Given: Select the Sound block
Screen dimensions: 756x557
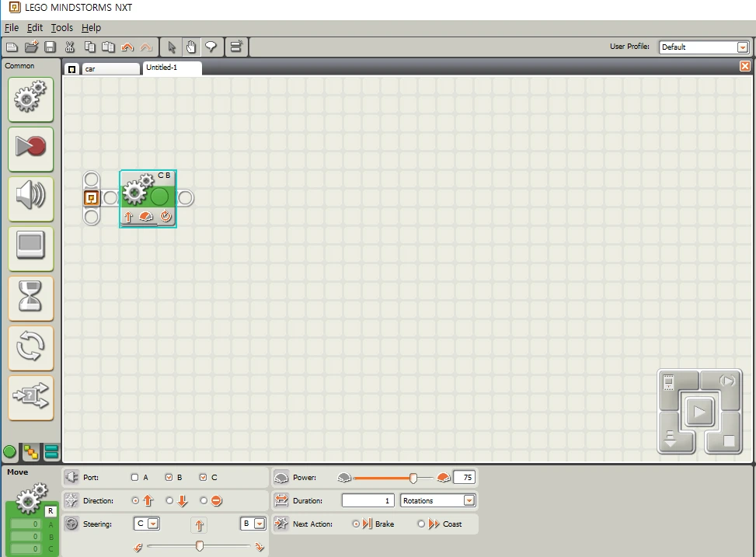Looking at the screenshot, I should [x=31, y=199].
